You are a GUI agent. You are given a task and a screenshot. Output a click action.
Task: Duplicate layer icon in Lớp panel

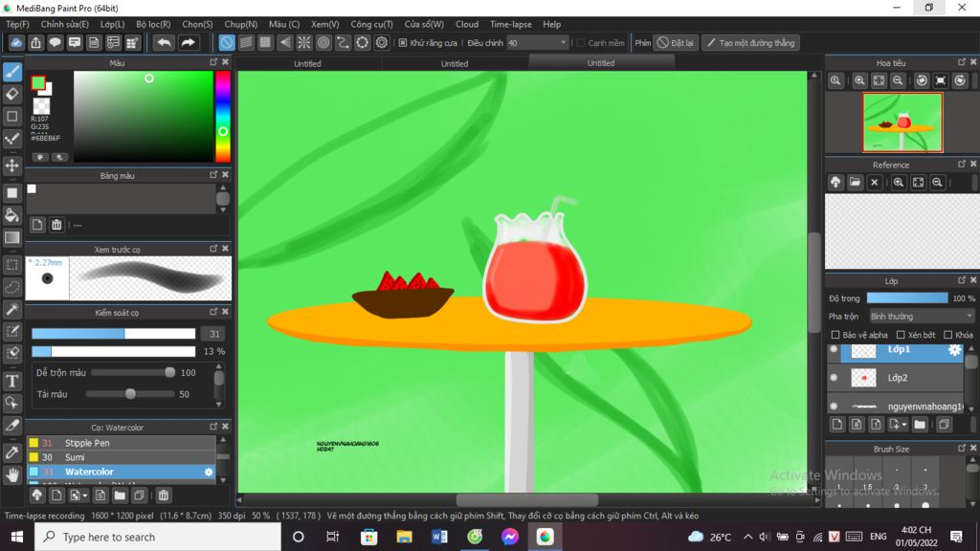[x=944, y=425]
